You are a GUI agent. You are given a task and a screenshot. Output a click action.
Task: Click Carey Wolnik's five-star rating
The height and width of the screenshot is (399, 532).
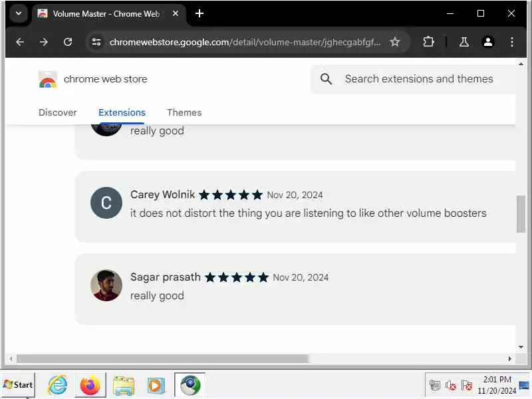coord(231,195)
